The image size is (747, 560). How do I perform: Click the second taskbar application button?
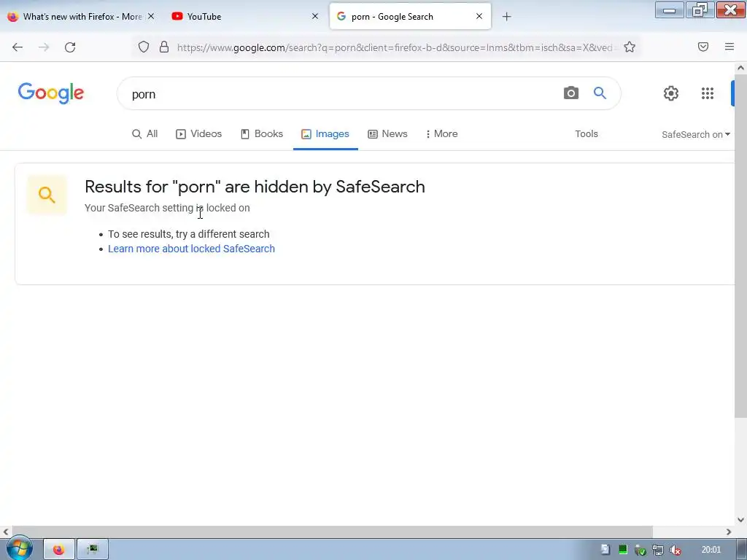point(93,550)
